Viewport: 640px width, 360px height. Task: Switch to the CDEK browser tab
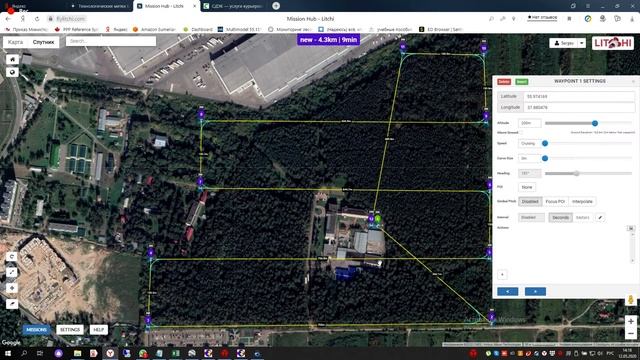click(x=233, y=6)
